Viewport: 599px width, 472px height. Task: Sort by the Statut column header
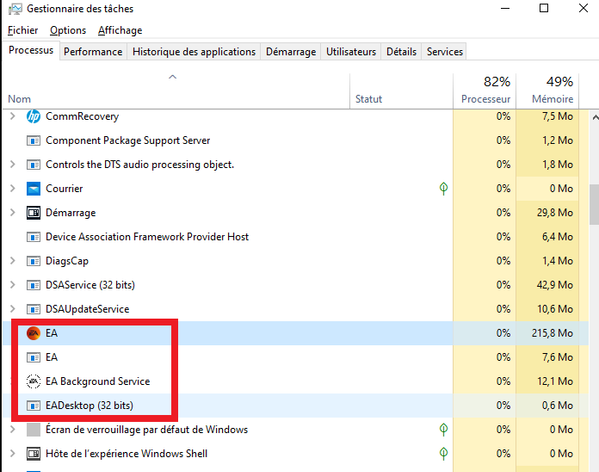point(401,91)
